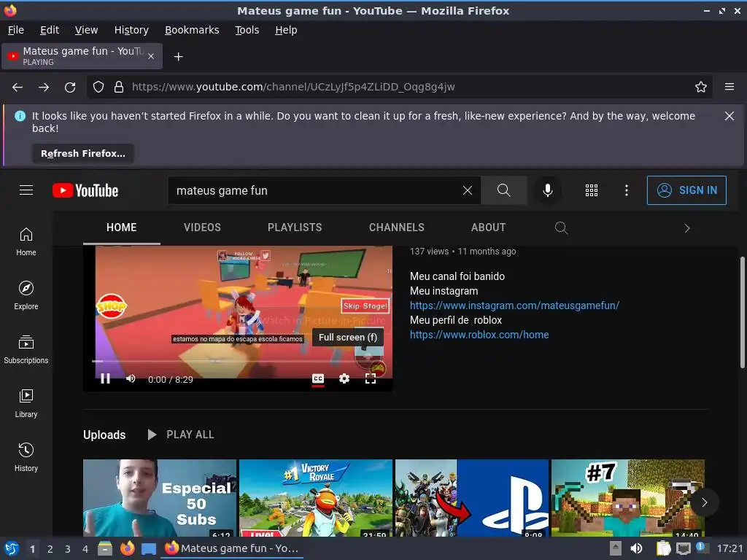Pause the playing video
The width and height of the screenshot is (747, 560).
(105, 378)
